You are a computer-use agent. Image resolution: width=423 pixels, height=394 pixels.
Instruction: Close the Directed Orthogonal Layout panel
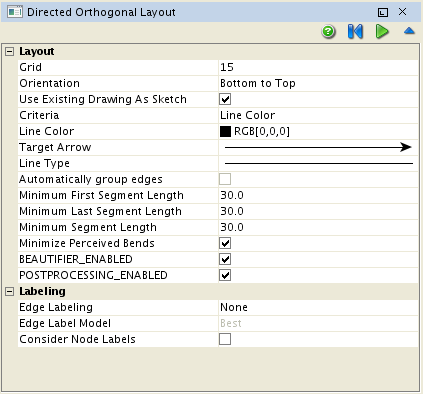[402, 12]
